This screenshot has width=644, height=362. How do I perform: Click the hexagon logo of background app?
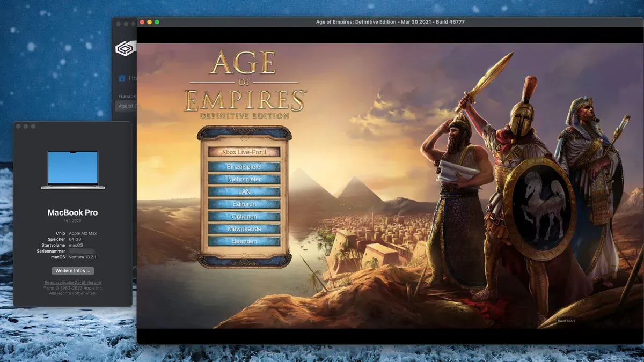pos(125,48)
